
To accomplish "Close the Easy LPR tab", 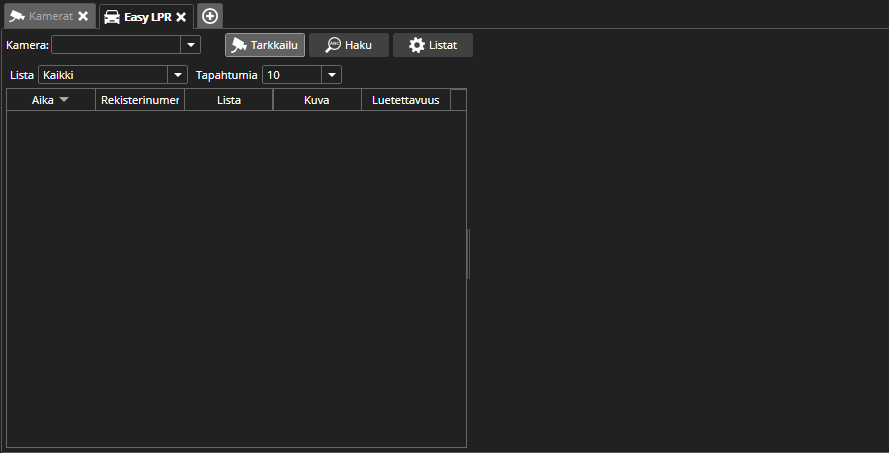I will coord(181,16).
